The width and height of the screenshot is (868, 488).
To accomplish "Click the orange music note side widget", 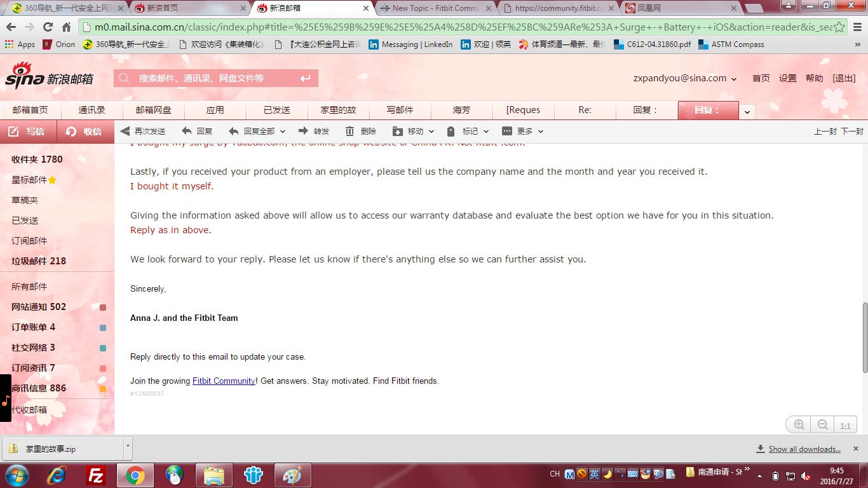I will 6,398.
